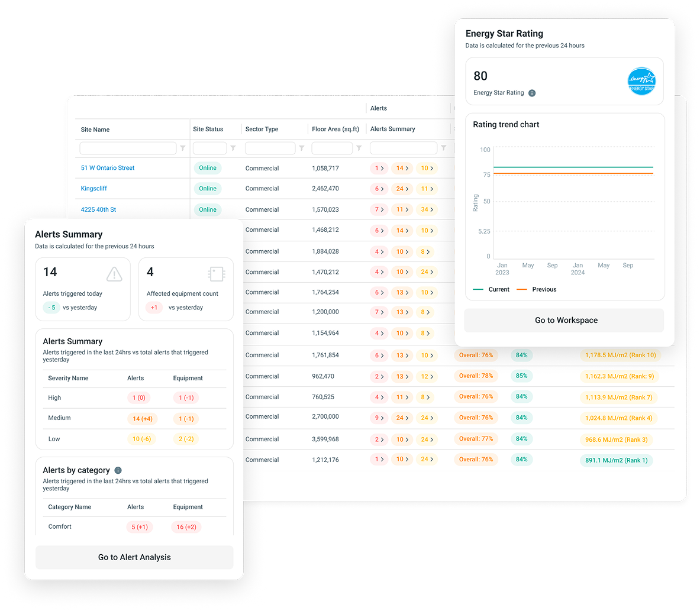Click Sector Type column header

point(262,129)
